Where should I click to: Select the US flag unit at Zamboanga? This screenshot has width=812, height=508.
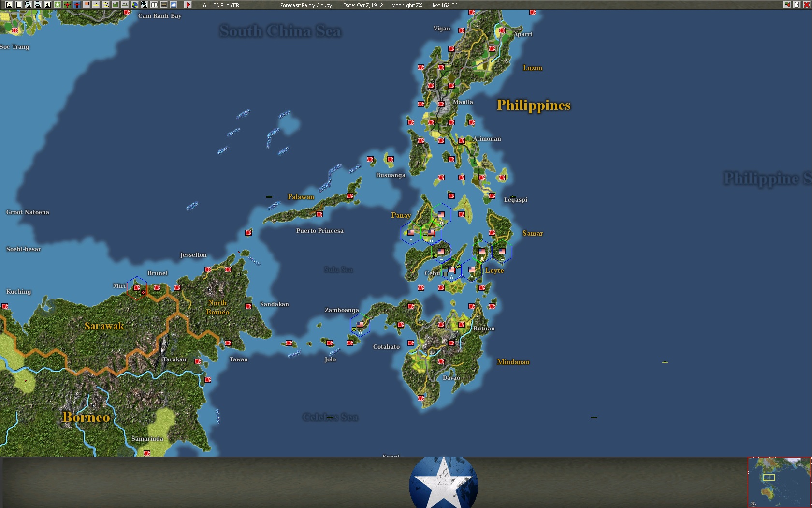pyautogui.click(x=360, y=325)
